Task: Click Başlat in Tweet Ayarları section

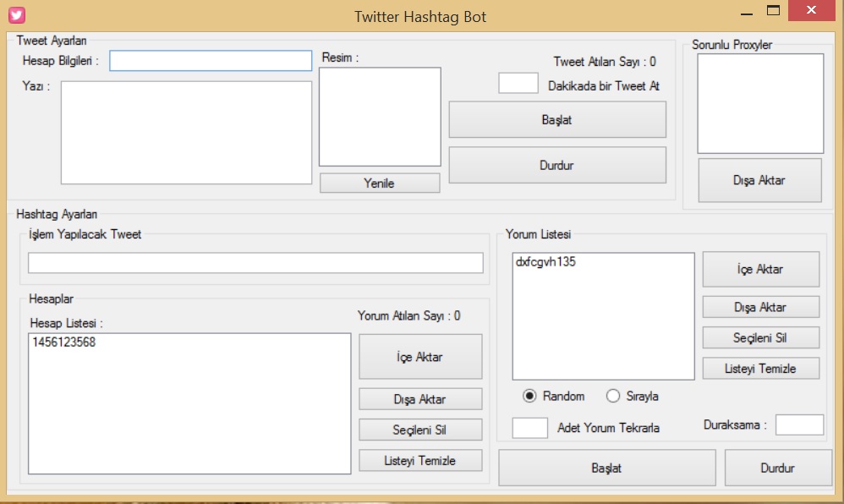Action: [x=557, y=119]
